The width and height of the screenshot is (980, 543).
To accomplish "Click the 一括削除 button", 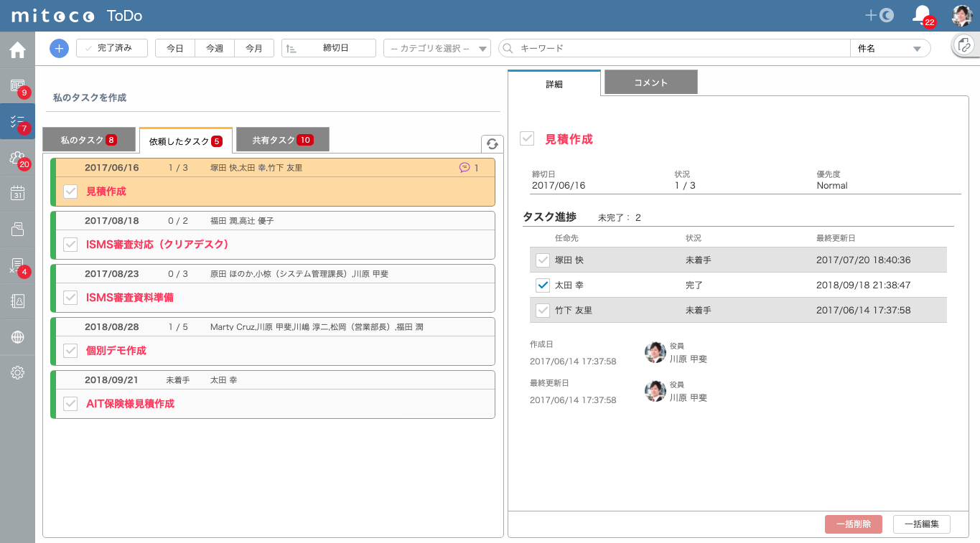I will pyautogui.click(x=854, y=524).
